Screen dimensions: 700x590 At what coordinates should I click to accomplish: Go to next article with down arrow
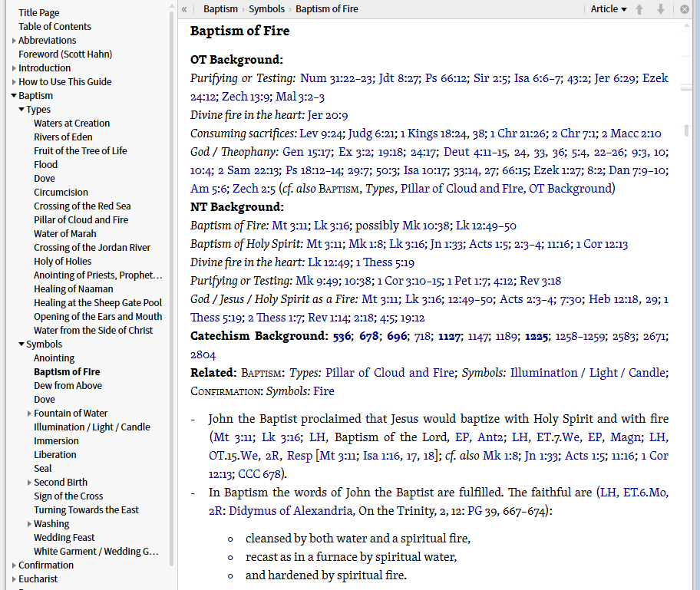point(661,9)
